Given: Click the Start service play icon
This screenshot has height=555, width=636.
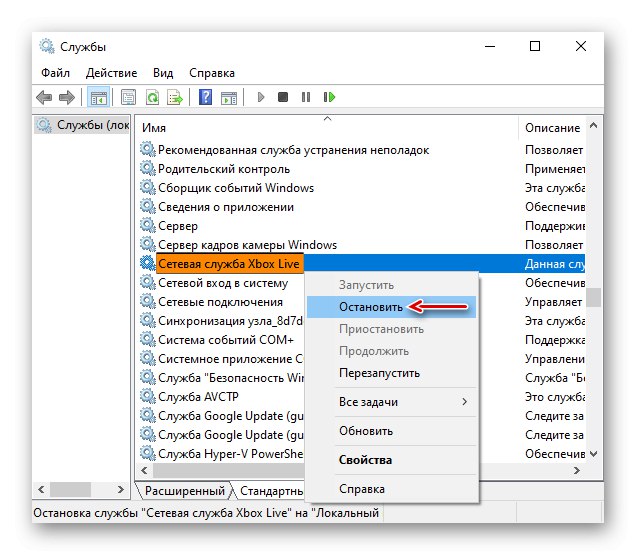Looking at the screenshot, I should (261, 97).
